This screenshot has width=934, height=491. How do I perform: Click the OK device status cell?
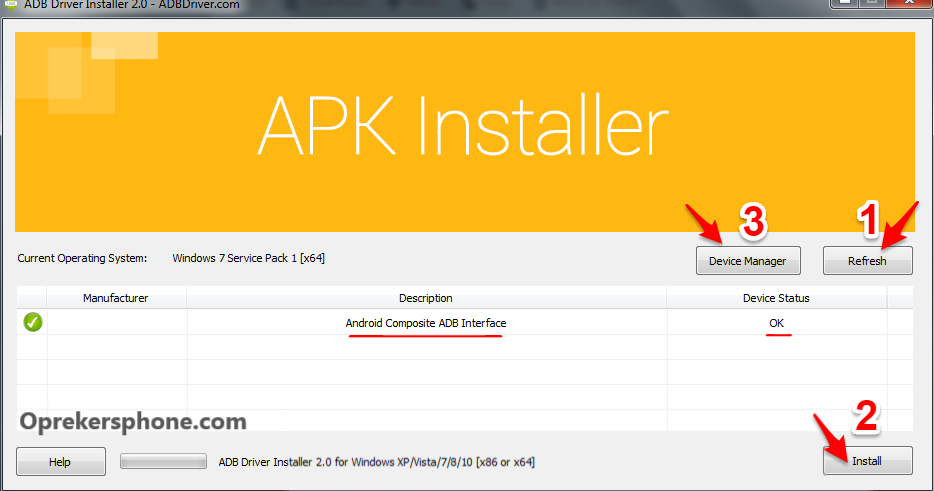(x=776, y=323)
